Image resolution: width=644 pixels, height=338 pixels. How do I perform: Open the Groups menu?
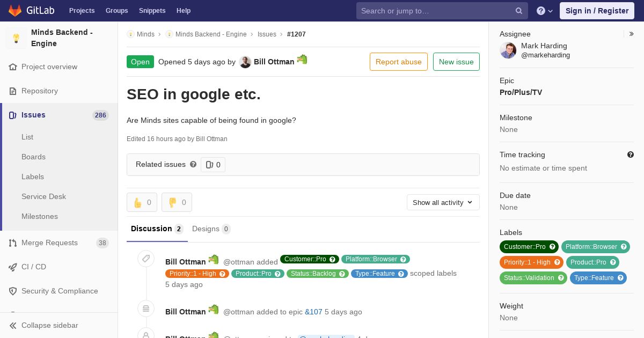116,11
